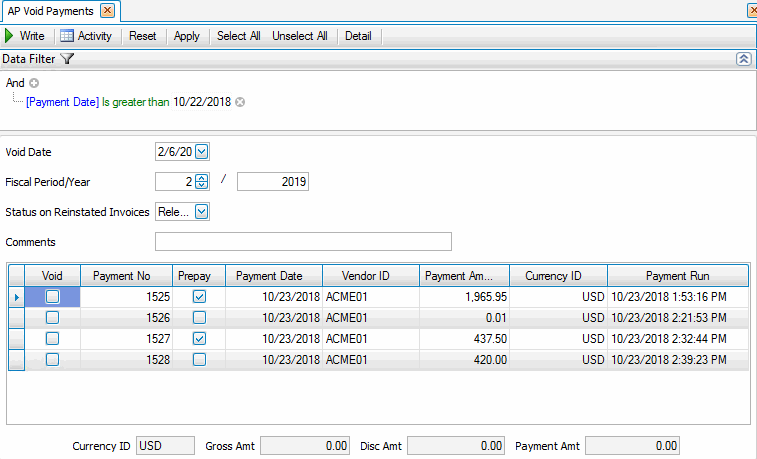The image size is (757, 459).
Task: Remove the Payment Date filter condition
Action: point(240,102)
